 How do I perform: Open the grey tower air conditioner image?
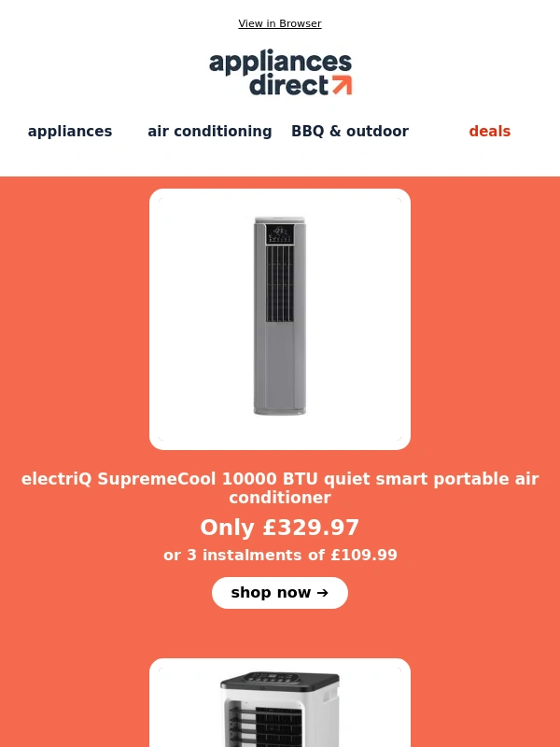[x=280, y=319]
